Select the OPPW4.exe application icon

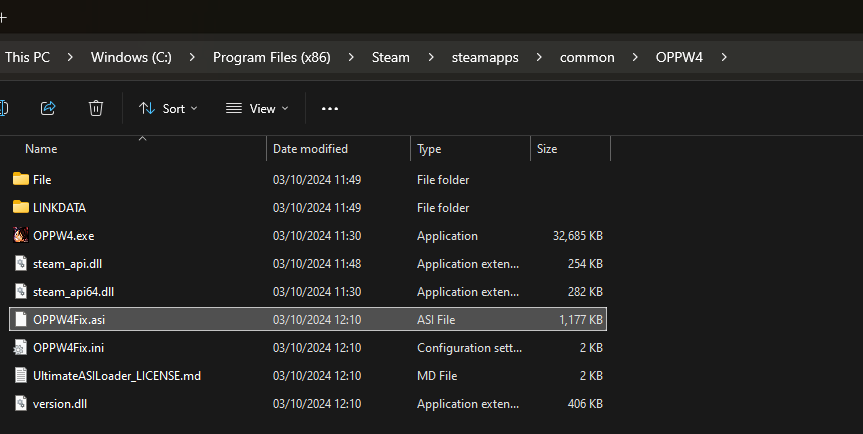[x=21, y=236]
